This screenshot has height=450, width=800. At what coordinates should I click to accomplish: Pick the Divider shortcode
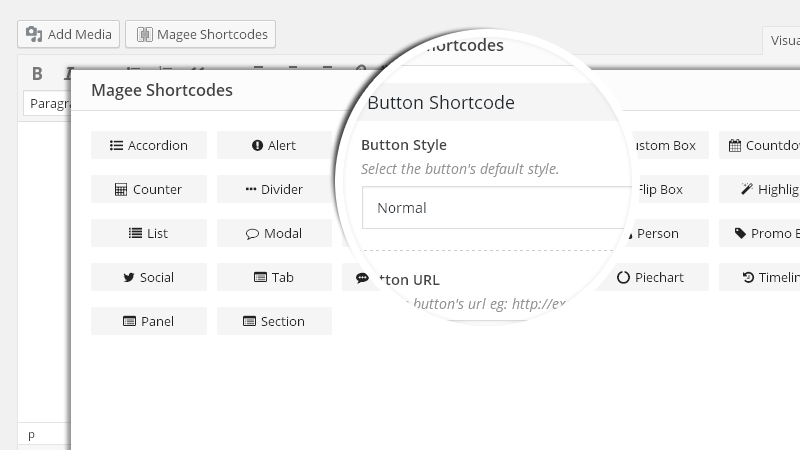click(x=274, y=189)
